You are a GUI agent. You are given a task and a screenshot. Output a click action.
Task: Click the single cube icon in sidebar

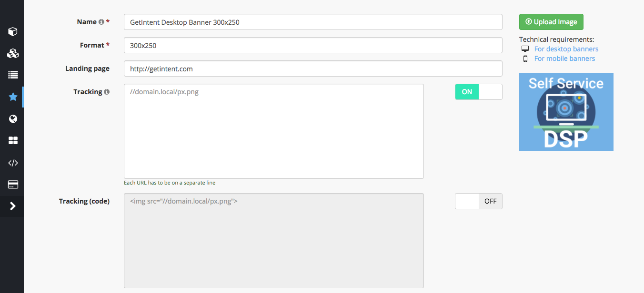click(x=13, y=32)
